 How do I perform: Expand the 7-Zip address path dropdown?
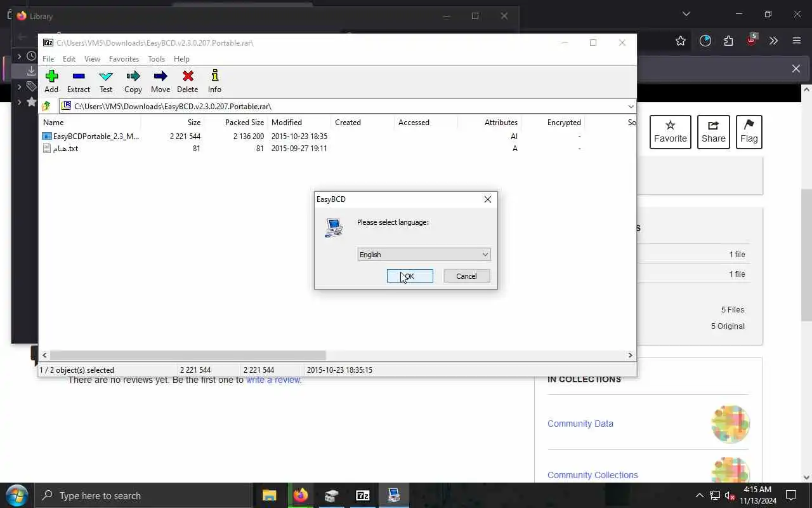(631, 106)
